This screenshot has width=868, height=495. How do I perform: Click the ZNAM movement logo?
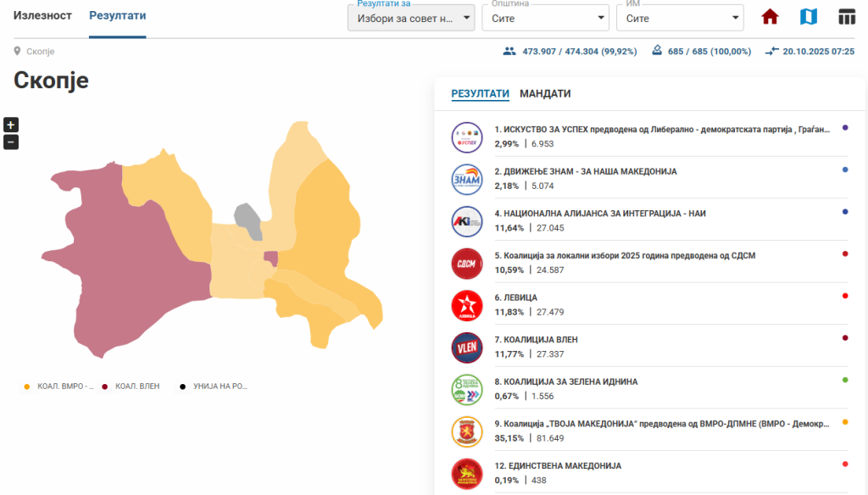coord(467,179)
